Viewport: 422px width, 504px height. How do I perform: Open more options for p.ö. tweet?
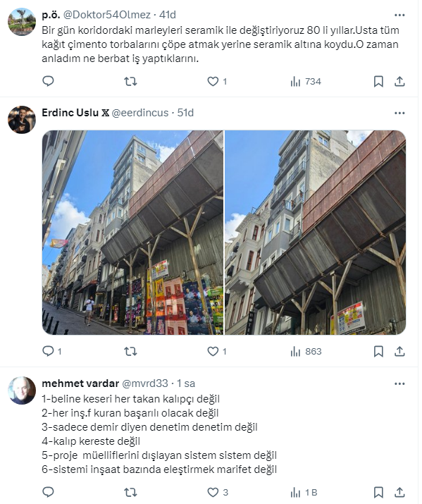click(x=399, y=15)
